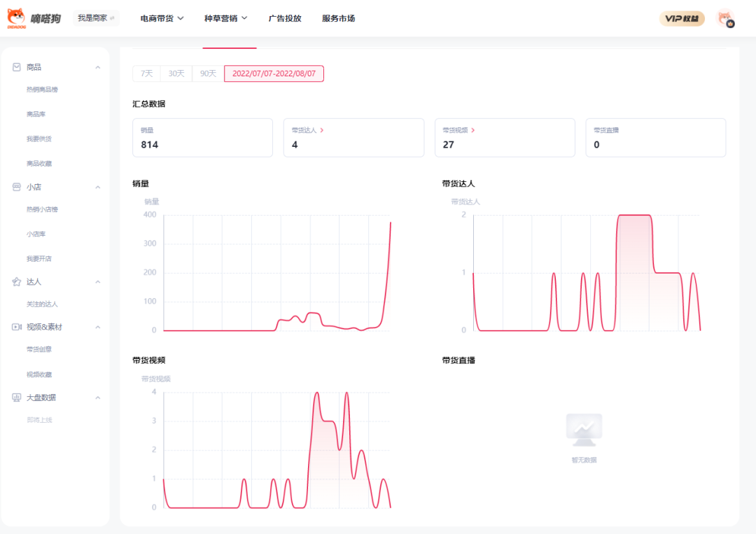Viewport: 756px width, 534px height.
Task: Select the 7天 time range tab
Action: click(x=146, y=73)
